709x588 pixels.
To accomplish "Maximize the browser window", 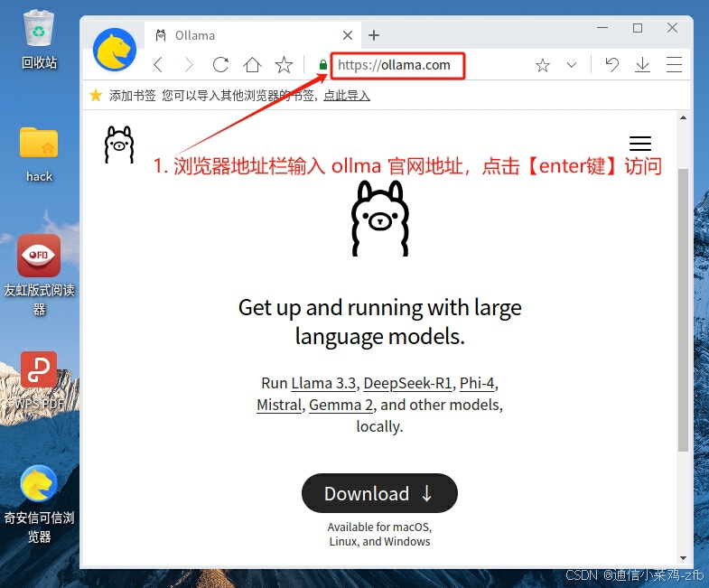I will pos(638,28).
